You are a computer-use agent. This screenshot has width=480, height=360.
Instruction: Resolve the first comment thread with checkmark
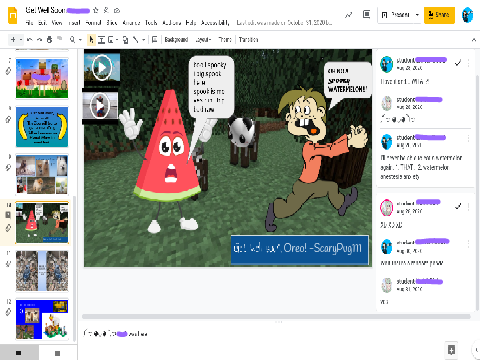(x=458, y=62)
